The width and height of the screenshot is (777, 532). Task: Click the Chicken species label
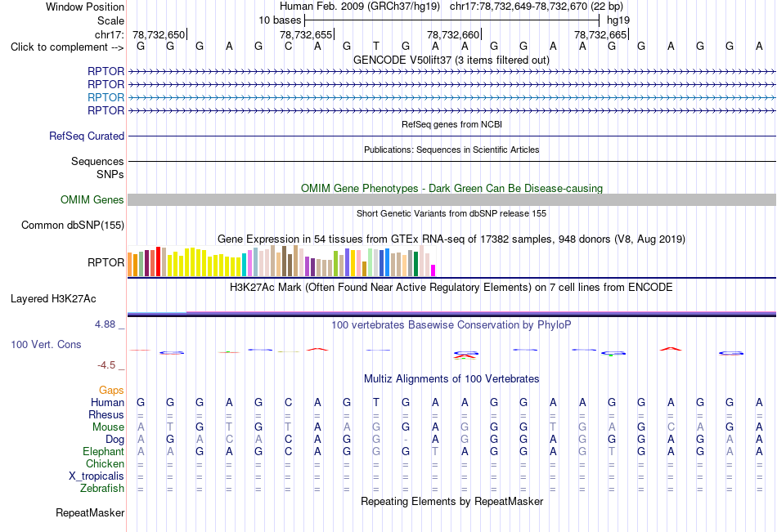[x=105, y=463]
